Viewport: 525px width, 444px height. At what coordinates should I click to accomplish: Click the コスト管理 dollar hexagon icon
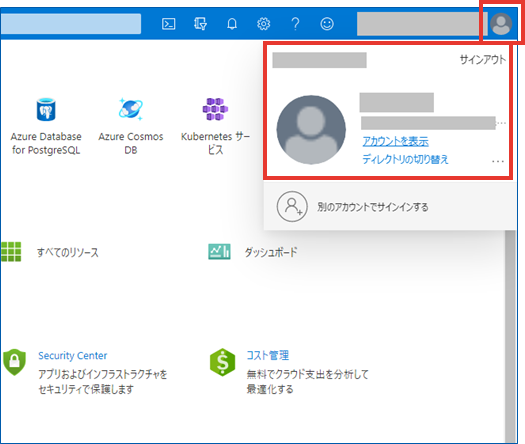click(223, 362)
